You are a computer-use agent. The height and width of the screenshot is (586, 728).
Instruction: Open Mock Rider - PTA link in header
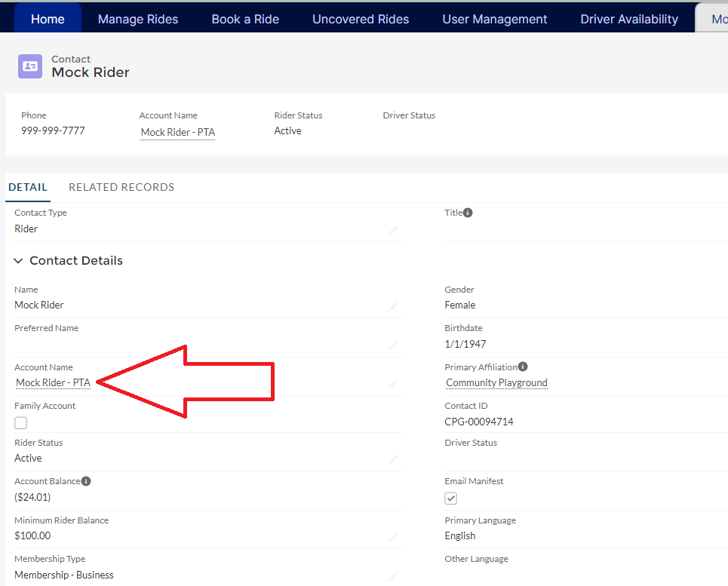[x=178, y=133]
